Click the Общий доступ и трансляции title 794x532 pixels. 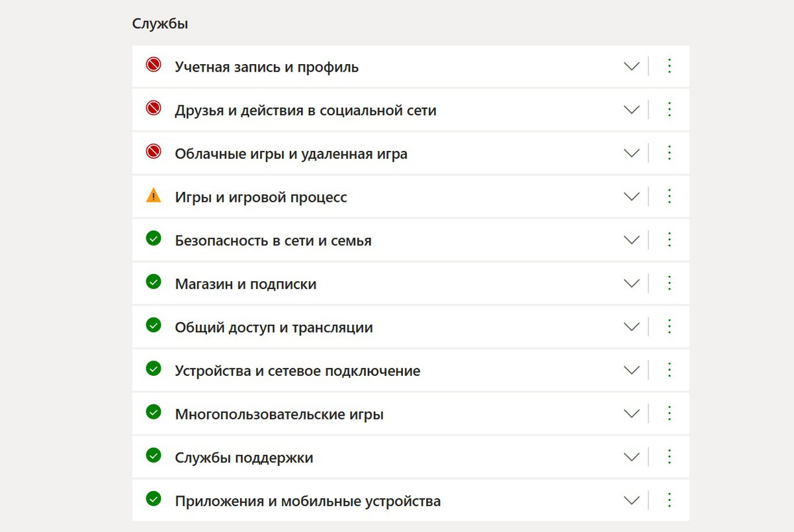(x=273, y=328)
